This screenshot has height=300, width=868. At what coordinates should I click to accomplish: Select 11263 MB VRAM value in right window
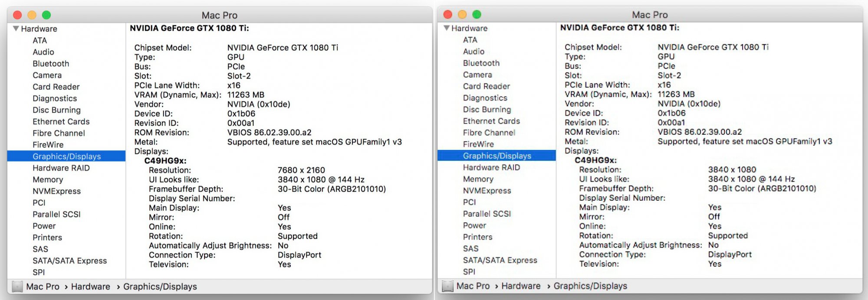pos(676,94)
